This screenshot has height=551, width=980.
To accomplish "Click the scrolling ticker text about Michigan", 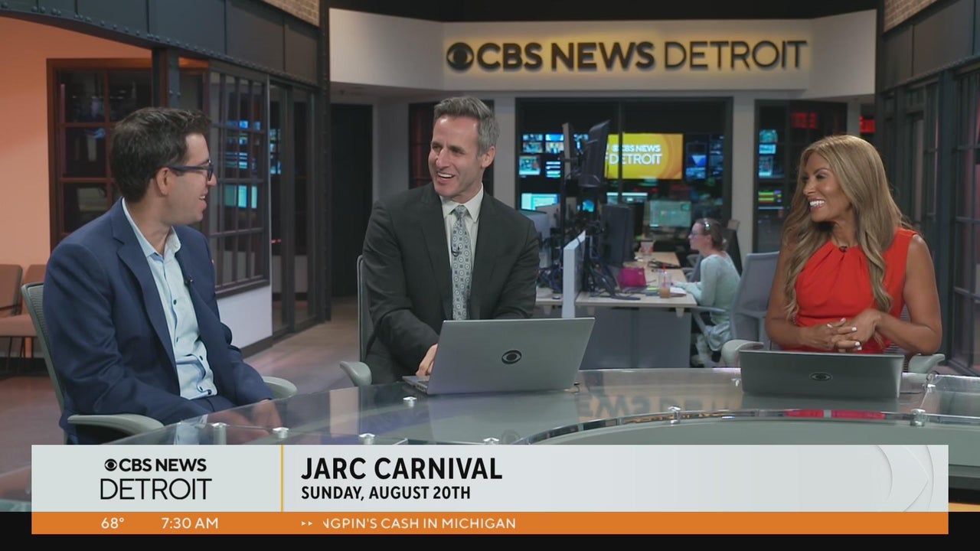I will (418, 524).
